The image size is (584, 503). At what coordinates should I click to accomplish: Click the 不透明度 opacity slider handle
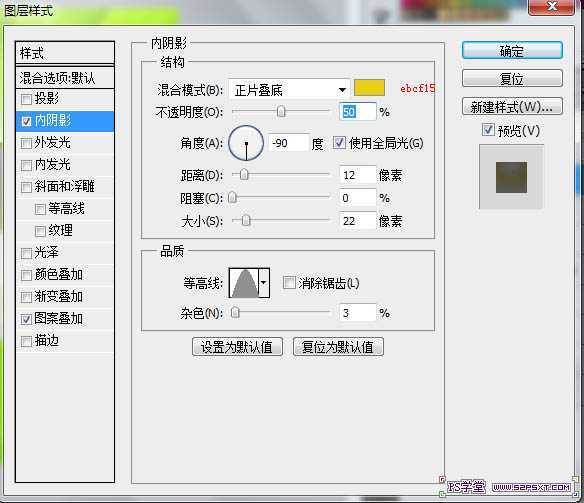click(281, 111)
